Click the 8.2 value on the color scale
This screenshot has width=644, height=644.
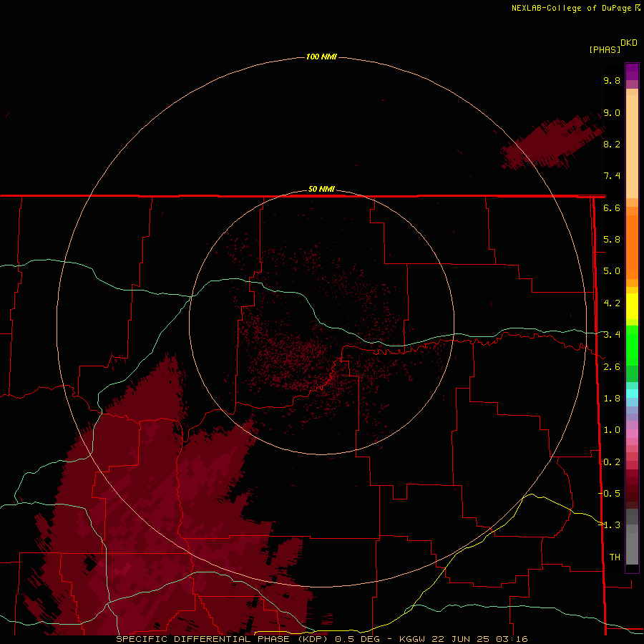point(612,144)
